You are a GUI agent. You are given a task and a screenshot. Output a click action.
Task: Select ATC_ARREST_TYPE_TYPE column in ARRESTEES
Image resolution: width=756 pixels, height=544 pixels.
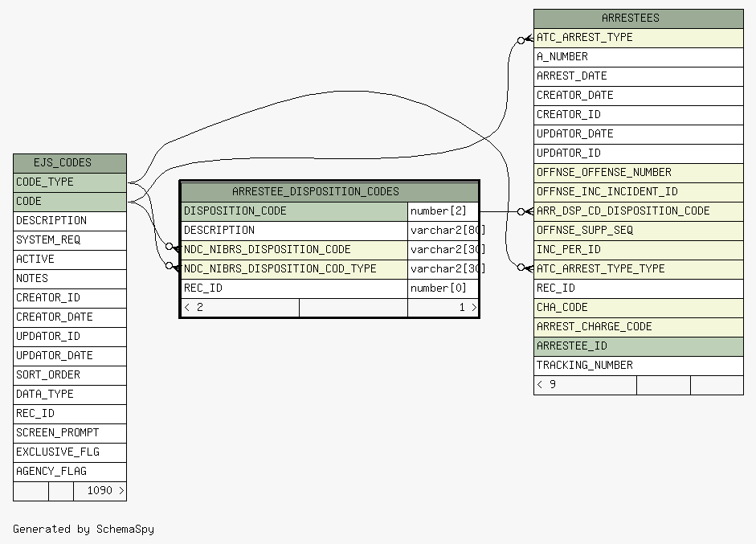[639, 269]
